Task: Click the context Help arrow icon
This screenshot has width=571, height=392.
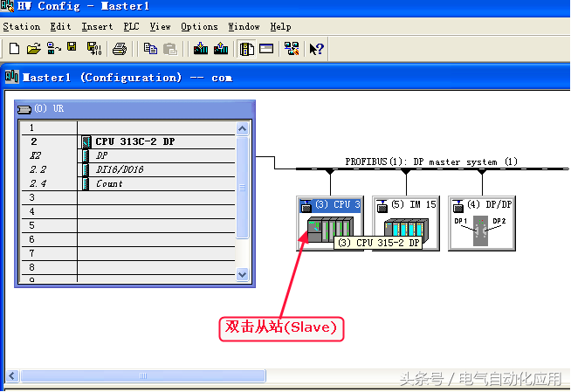Action: pos(317,49)
